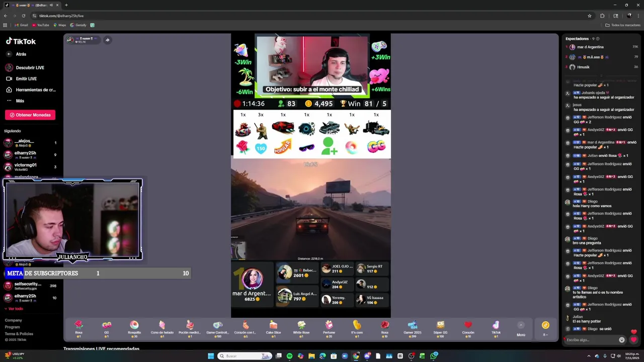The height and width of the screenshot is (362, 644).
Task: Go back with the Atrás button
Action: pyautogui.click(x=16, y=54)
